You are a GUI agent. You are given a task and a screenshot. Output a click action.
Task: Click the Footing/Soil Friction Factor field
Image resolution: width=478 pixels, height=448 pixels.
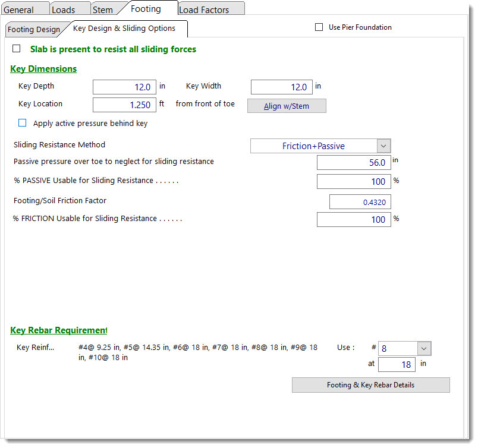(360, 202)
